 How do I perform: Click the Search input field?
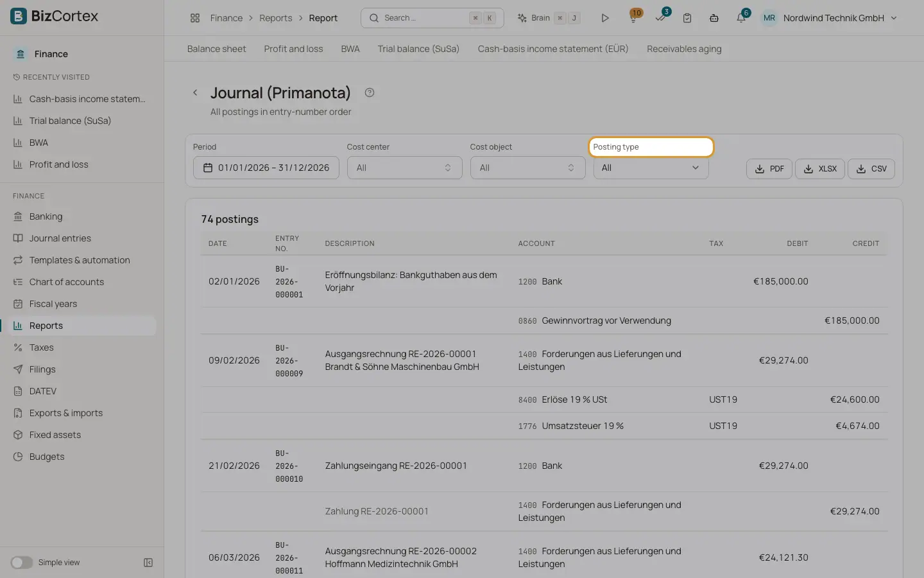click(x=432, y=18)
